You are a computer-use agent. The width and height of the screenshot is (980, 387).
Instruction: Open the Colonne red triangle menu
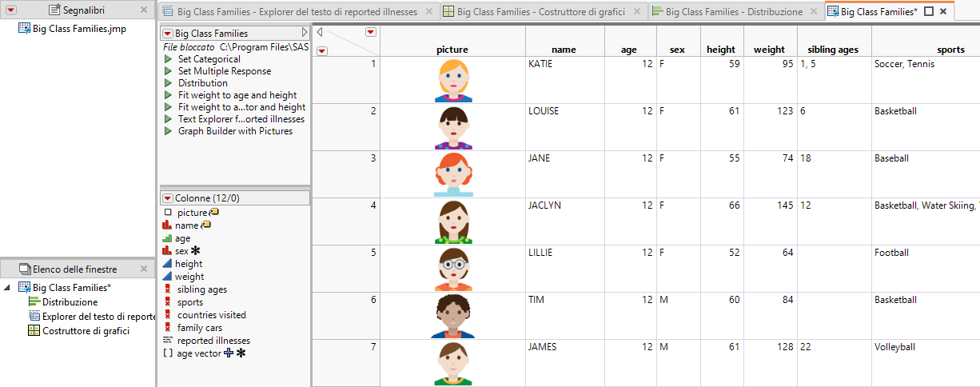(x=167, y=197)
